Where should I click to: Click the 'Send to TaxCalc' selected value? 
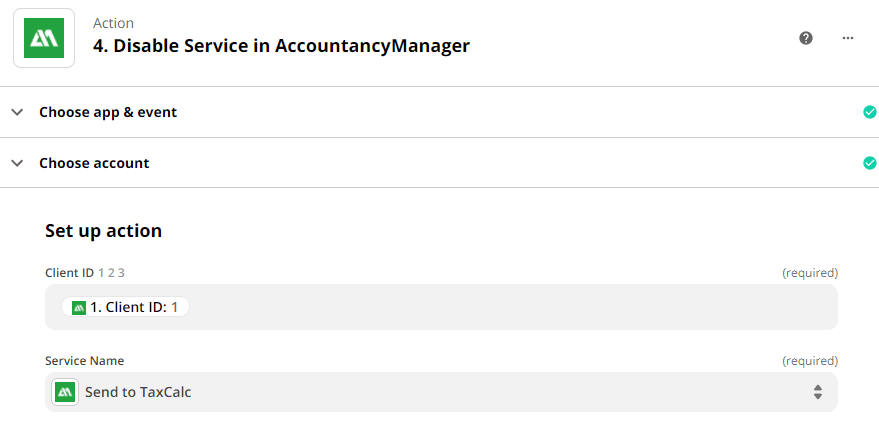(x=138, y=392)
